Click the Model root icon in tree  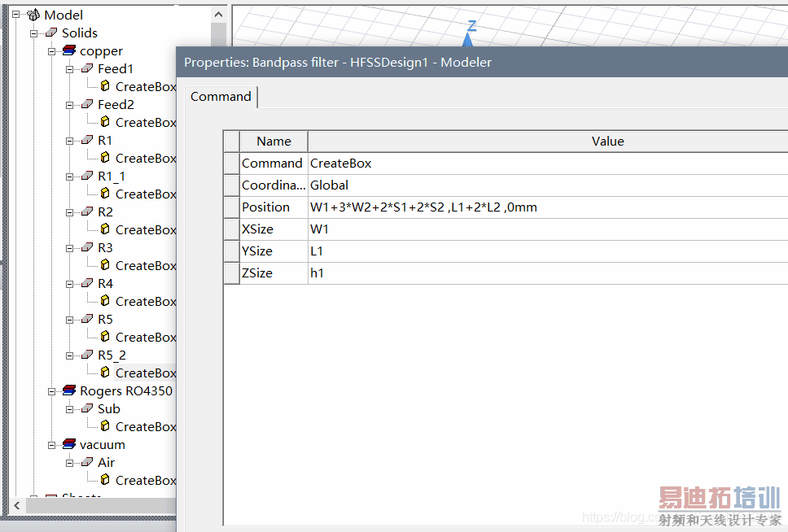point(33,15)
